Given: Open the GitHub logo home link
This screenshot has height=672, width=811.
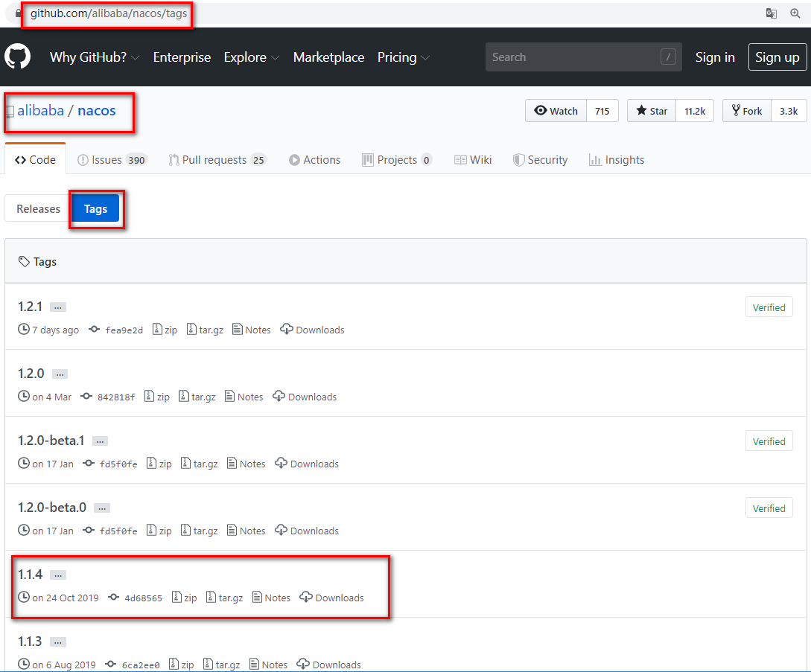Looking at the screenshot, I should point(18,57).
